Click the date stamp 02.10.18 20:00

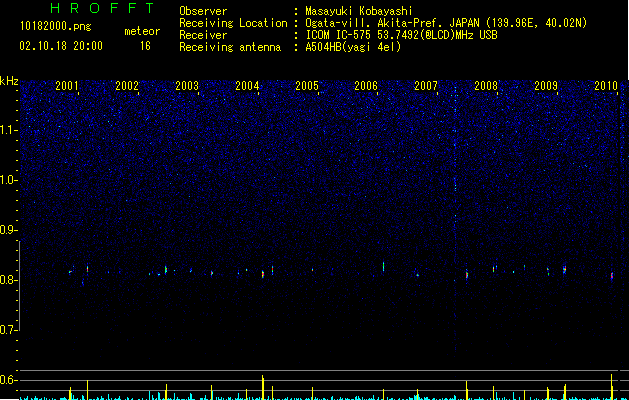[x=61, y=46]
